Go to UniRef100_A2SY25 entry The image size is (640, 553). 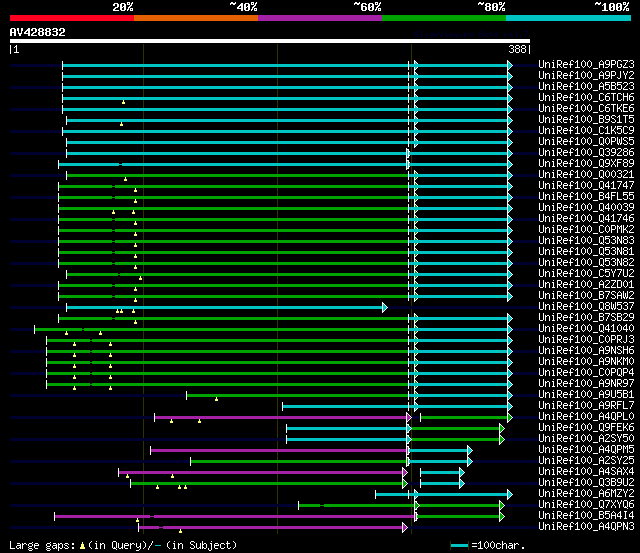click(586, 461)
